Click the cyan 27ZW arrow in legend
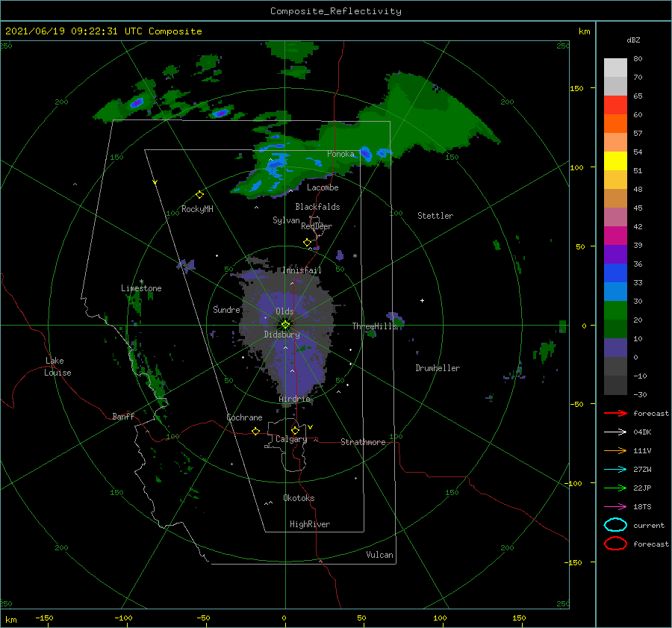 615,470
